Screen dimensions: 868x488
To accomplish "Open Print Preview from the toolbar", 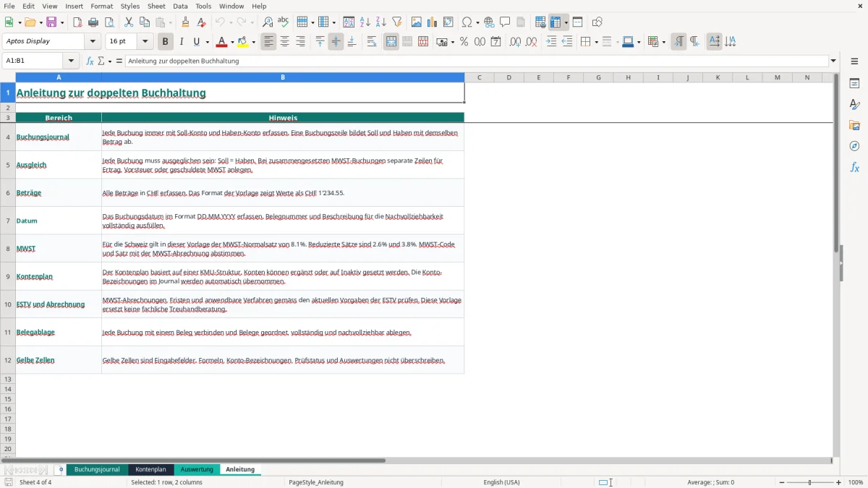I will pyautogui.click(x=109, y=22).
